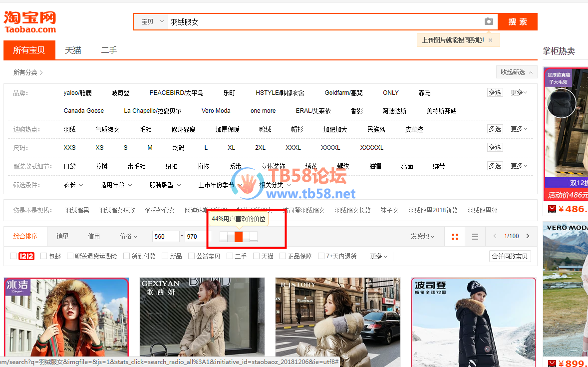This screenshot has width=588, height=367.
Task: Go to next results page arrow
Action: [x=528, y=236]
